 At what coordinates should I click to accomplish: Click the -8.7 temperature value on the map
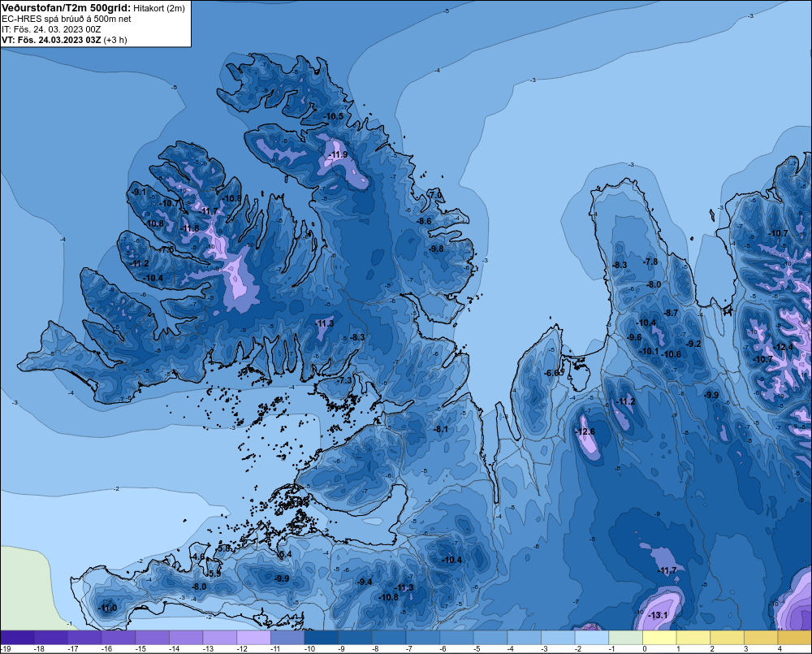pyautogui.click(x=671, y=313)
